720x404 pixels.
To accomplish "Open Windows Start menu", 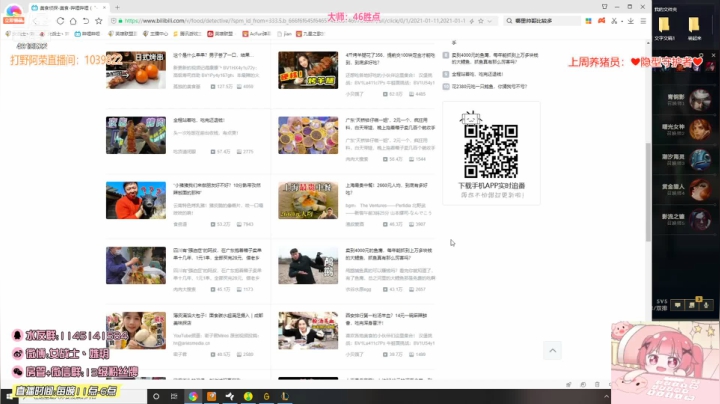I will click(x=9, y=396).
